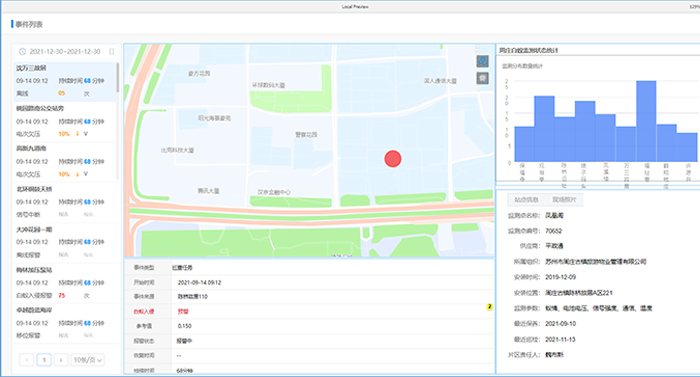Click the 腾讯大厦 label on the map
700x377 pixels.
click(208, 191)
